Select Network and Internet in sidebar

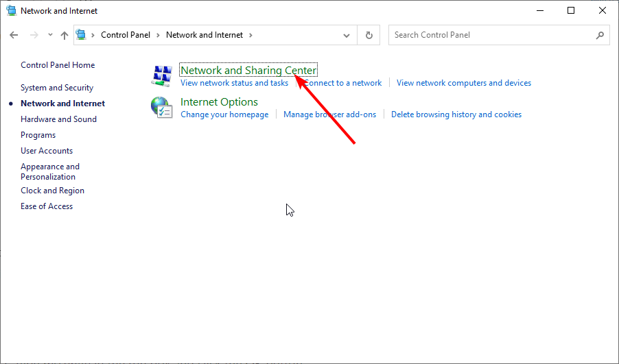pyautogui.click(x=62, y=104)
